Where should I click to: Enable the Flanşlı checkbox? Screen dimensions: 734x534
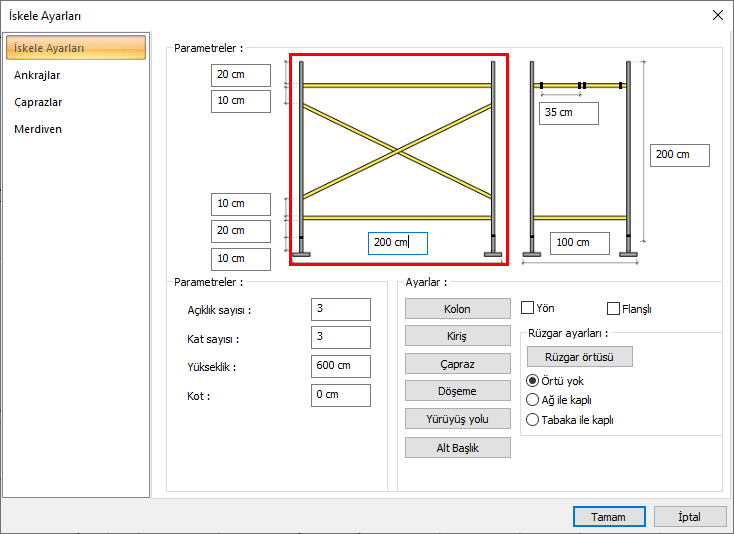613,308
